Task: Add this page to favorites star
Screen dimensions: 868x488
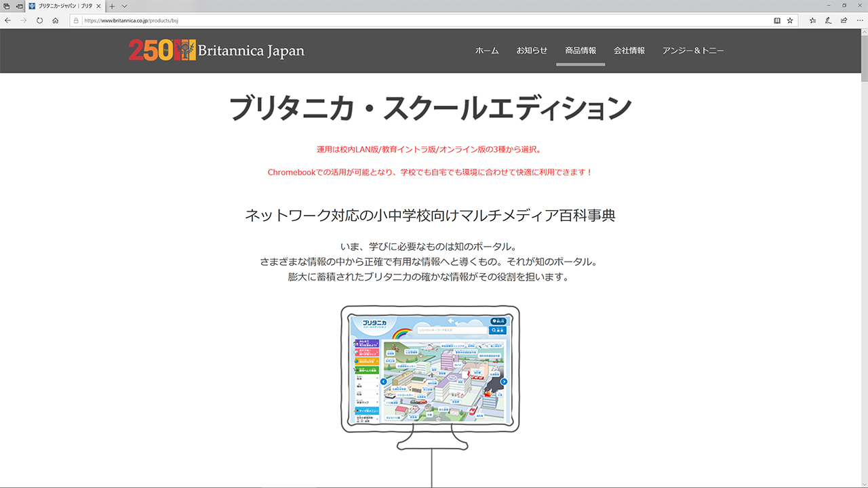Action: (x=790, y=20)
